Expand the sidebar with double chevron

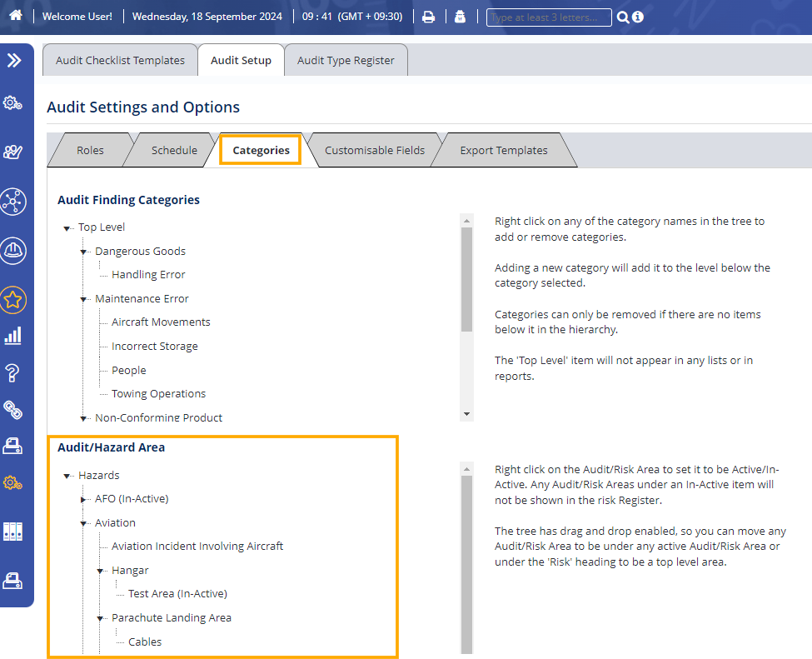14,60
